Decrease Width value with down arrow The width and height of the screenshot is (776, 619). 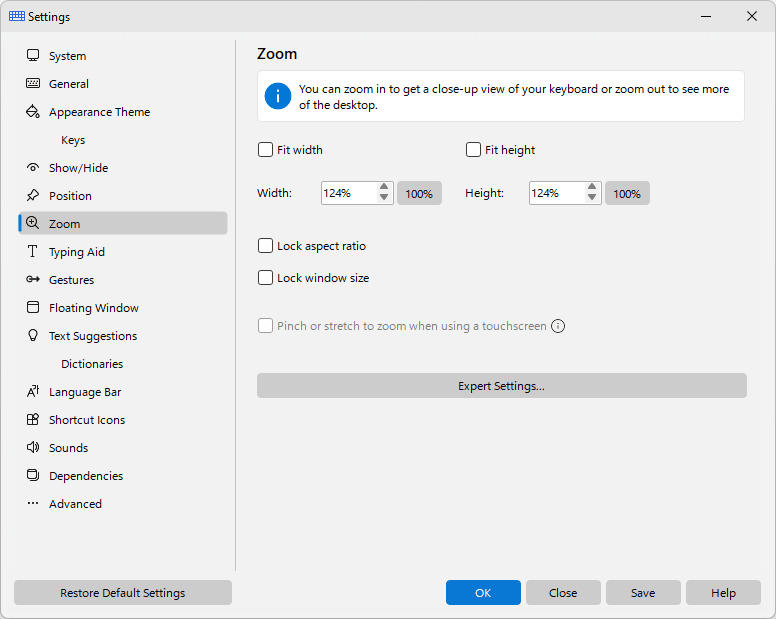tap(384, 197)
